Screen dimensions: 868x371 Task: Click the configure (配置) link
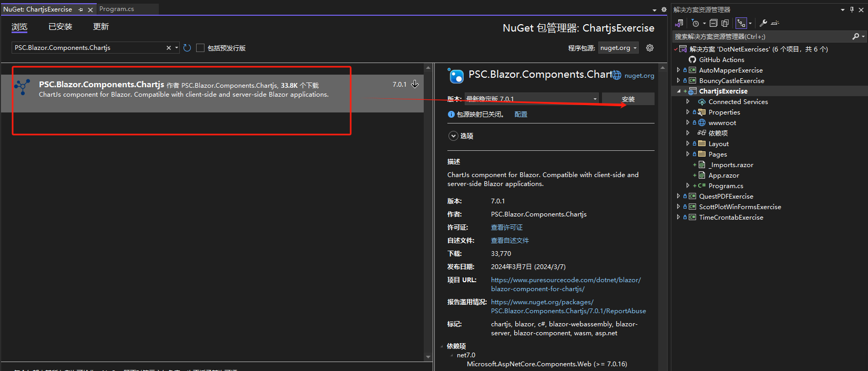[x=521, y=114]
